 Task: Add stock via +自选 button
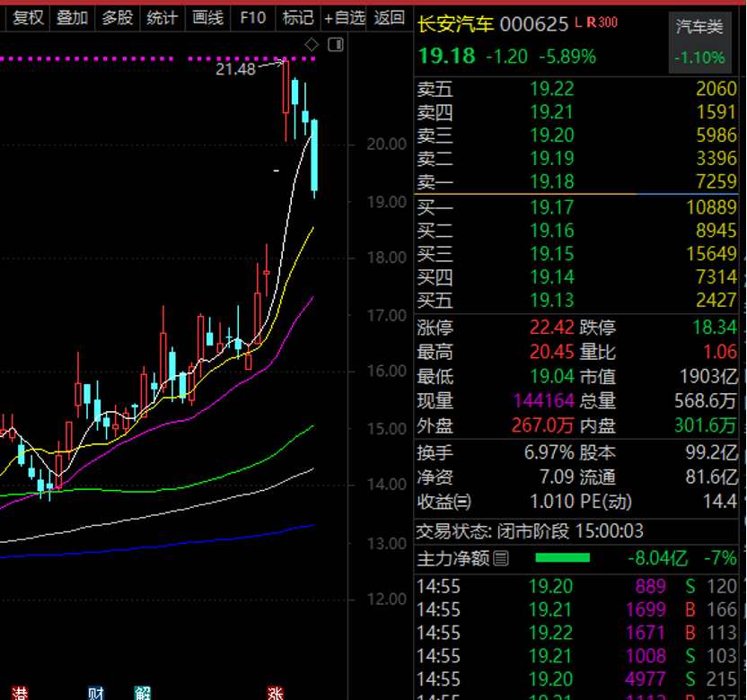[344, 18]
